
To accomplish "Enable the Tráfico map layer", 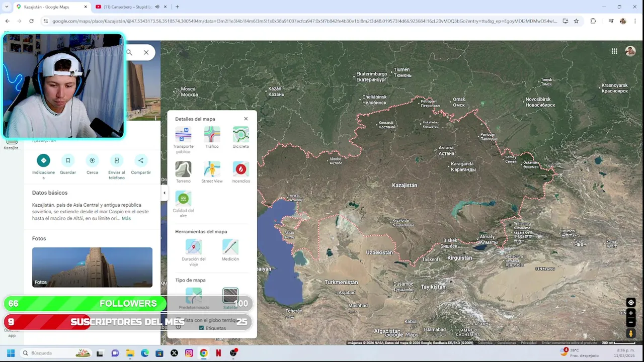I will pos(212,138).
